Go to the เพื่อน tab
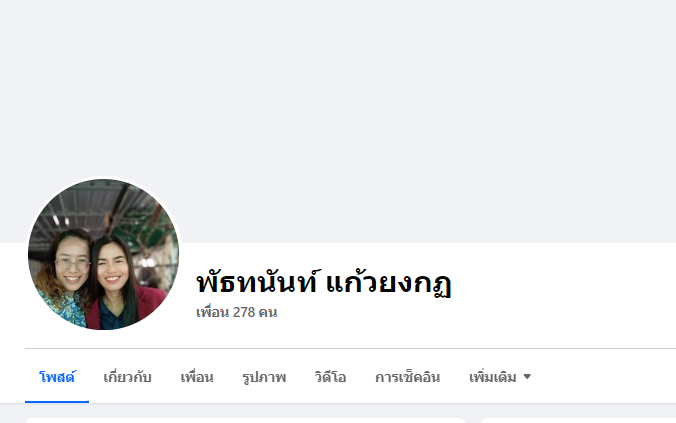This screenshot has width=676, height=423. (197, 377)
